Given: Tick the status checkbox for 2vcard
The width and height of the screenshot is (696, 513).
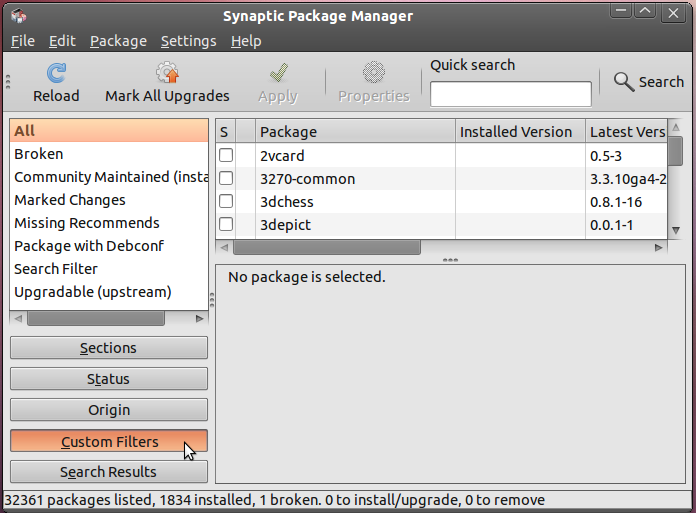Looking at the screenshot, I should (x=226, y=155).
